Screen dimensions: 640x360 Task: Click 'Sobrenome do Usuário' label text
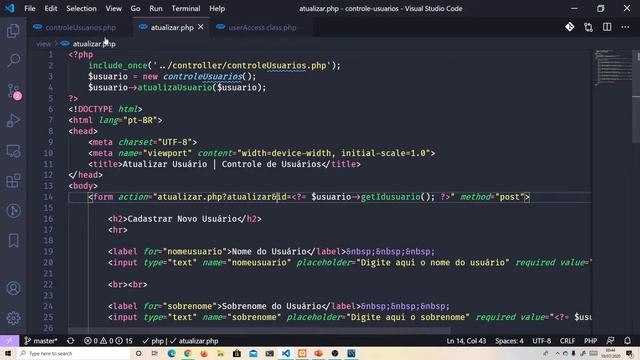point(271,306)
